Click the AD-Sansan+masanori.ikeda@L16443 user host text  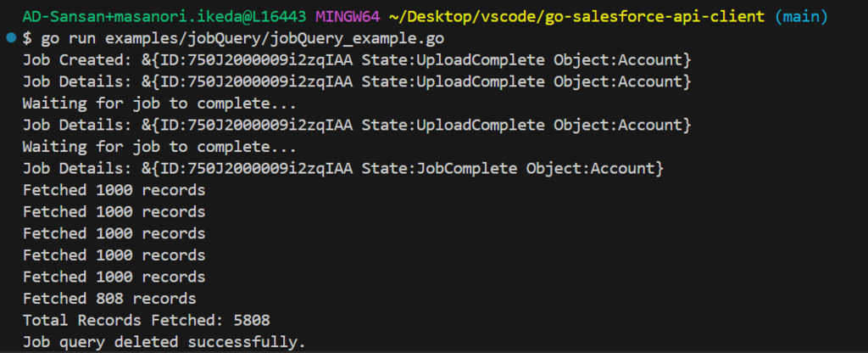click(164, 17)
